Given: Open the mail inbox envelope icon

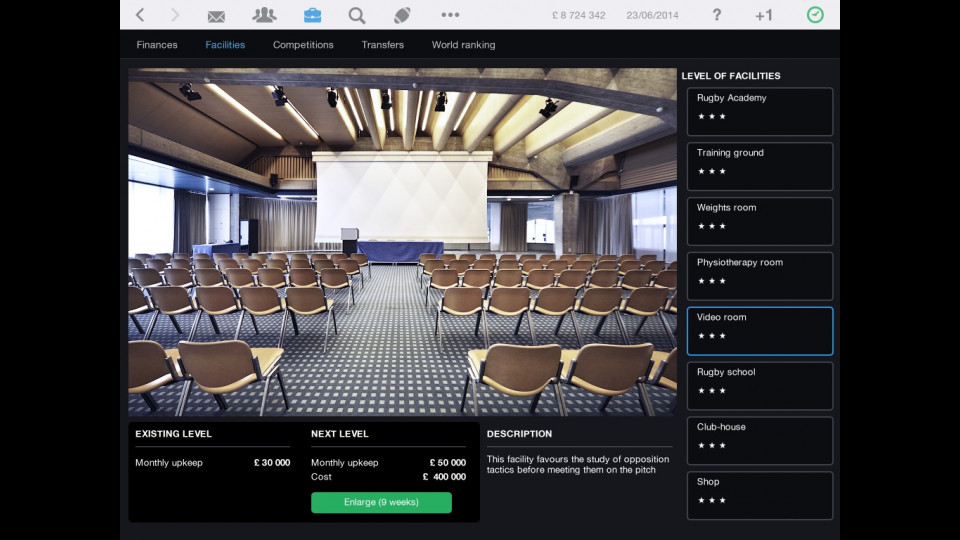Looking at the screenshot, I should pos(216,15).
